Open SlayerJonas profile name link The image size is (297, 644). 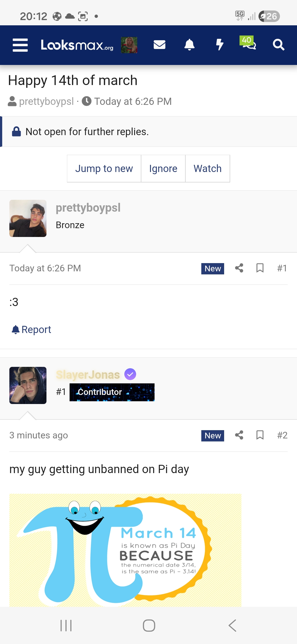(88, 375)
